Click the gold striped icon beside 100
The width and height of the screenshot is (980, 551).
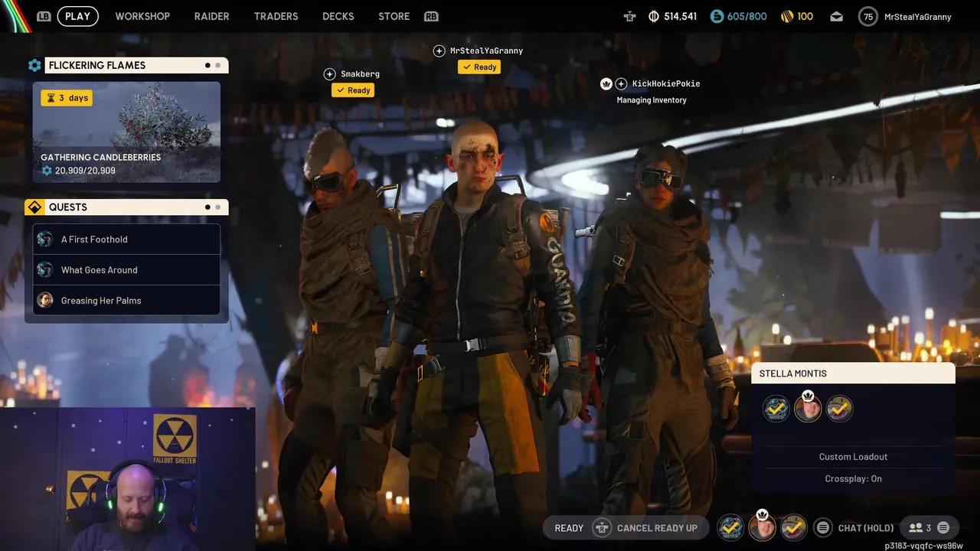(x=787, y=16)
